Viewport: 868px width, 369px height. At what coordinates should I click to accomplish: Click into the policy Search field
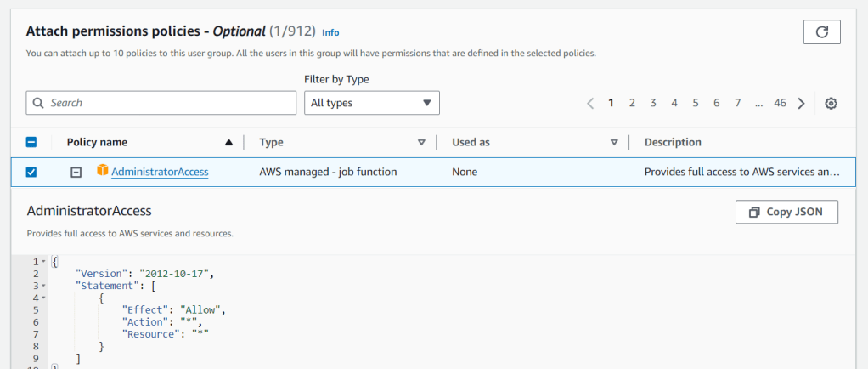(x=161, y=103)
